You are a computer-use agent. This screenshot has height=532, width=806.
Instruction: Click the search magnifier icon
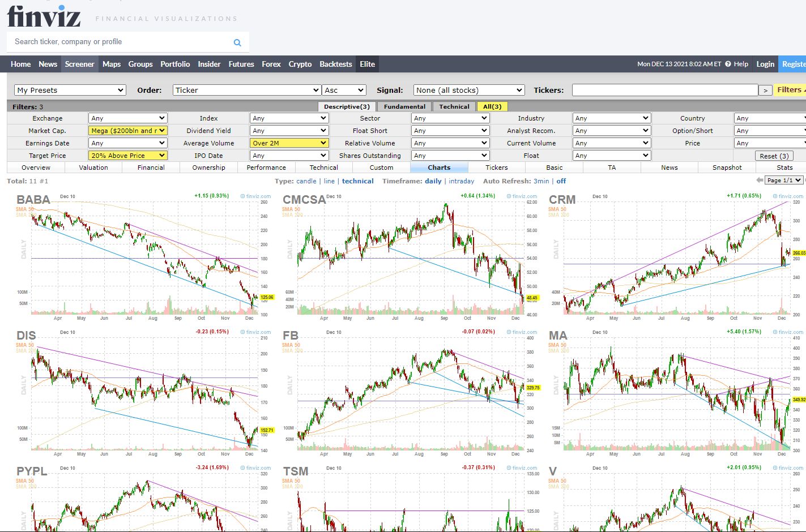click(x=237, y=42)
